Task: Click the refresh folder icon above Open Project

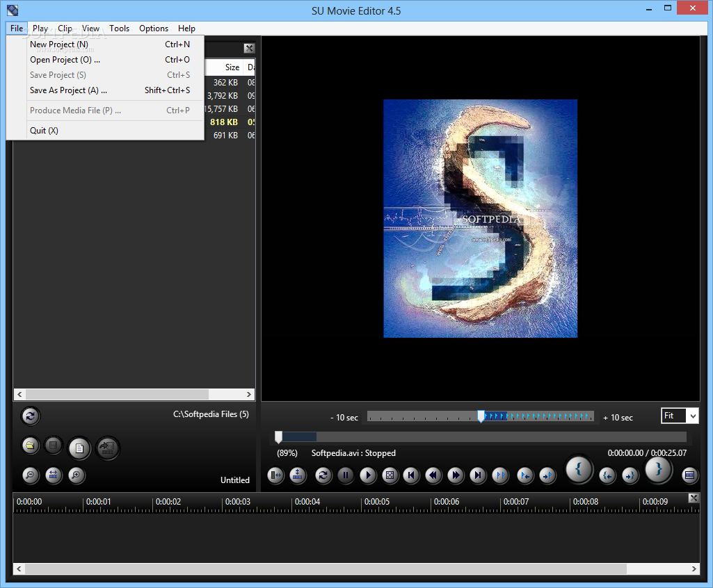Action: (x=30, y=416)
